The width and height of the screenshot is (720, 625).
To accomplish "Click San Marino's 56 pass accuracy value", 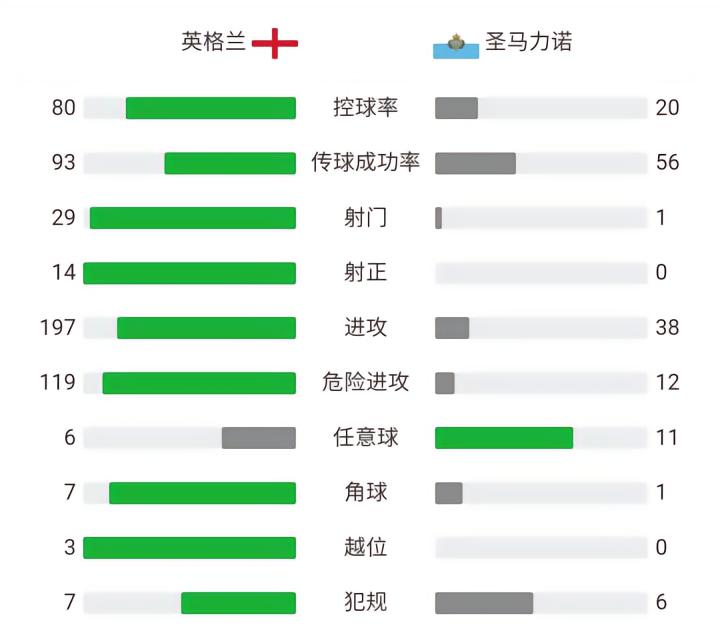I will [x=667, y=163].
